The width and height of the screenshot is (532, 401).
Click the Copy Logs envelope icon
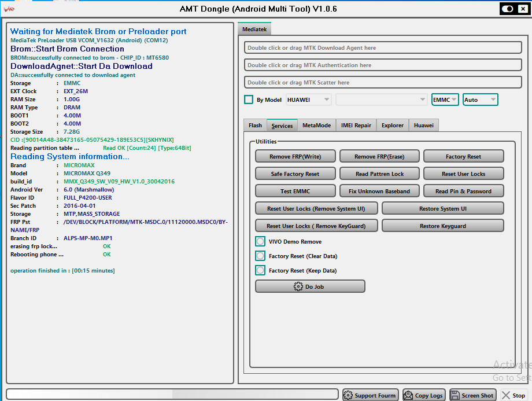[408, 395]
